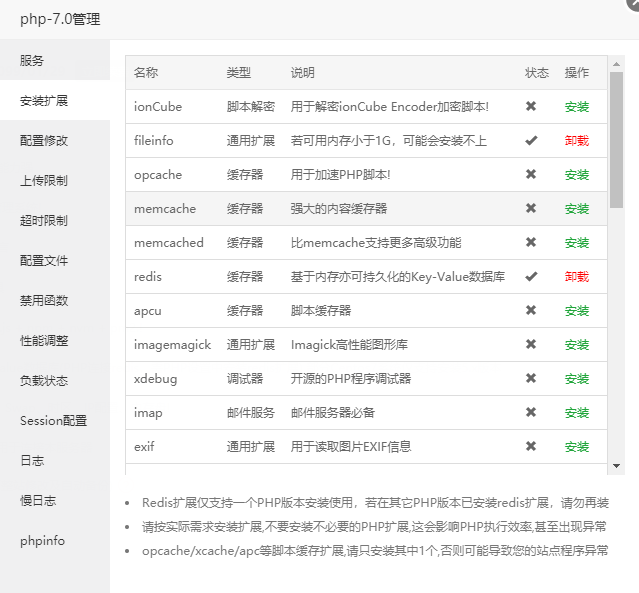Click the imap status cross icon
Screen dimensions: 639x593
pyautogui.click(x=531, y=412)
